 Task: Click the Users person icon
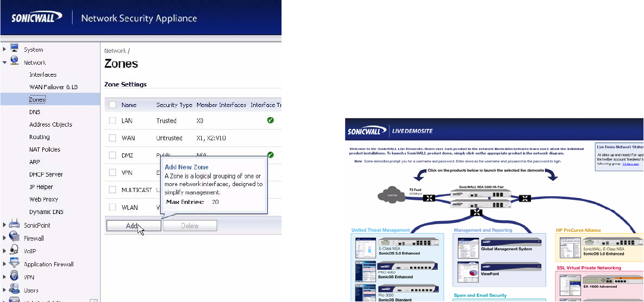(14, 288)
